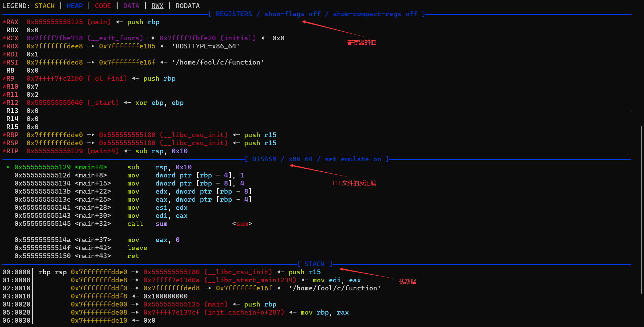Select RBP address 0x7fffffffdde0
The height and width of the screenshot is (327, 644).
tap(54, 135)
